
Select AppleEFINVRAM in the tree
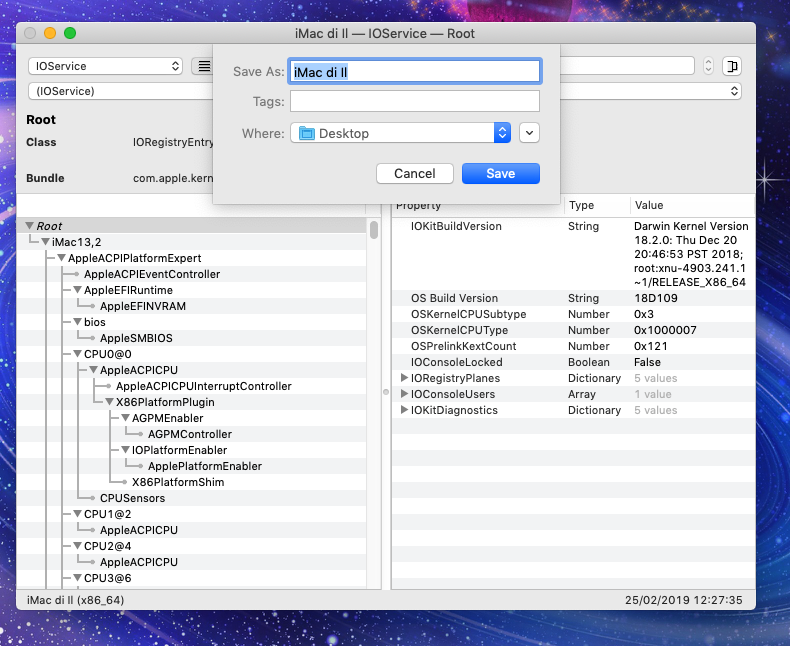coord(143,306)
